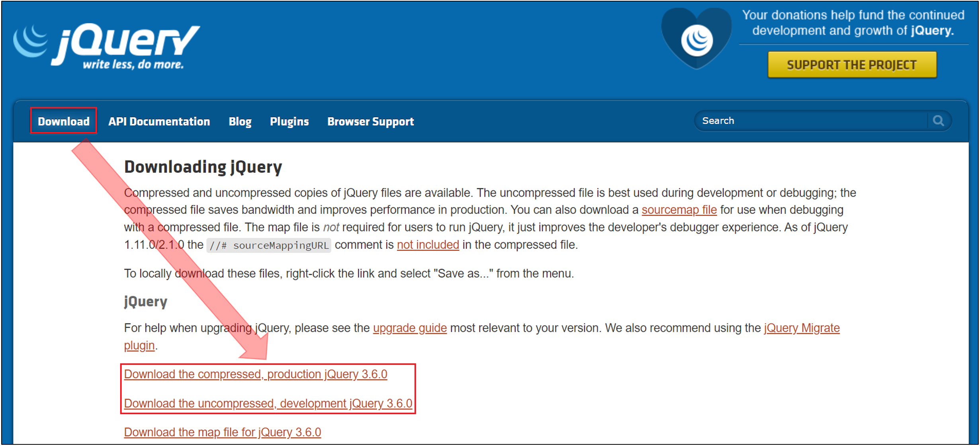Open the Browser Support page
The image size is (980, 446).
tap(370, 121)
